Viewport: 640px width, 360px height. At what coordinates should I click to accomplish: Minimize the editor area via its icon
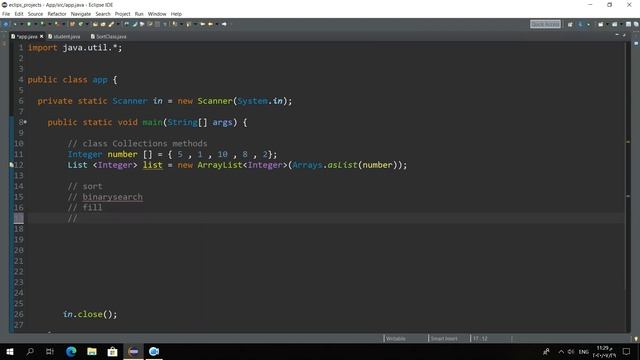(x=617, y=35)
